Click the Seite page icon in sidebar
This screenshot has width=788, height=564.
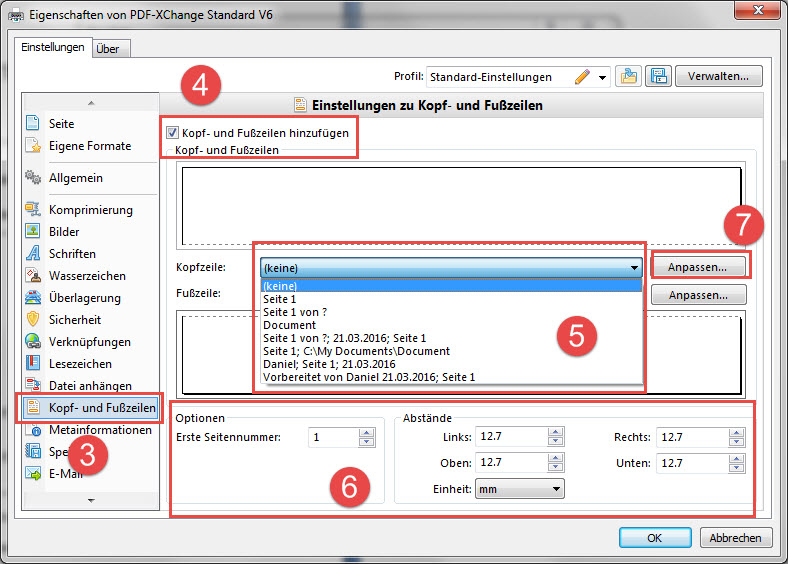point(33,123)
